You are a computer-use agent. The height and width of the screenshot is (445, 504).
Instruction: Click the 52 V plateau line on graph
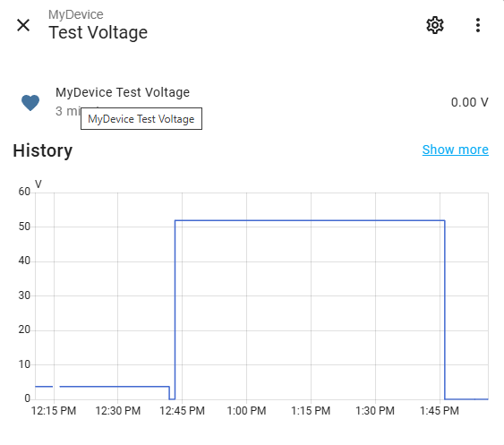pos(310,220)
